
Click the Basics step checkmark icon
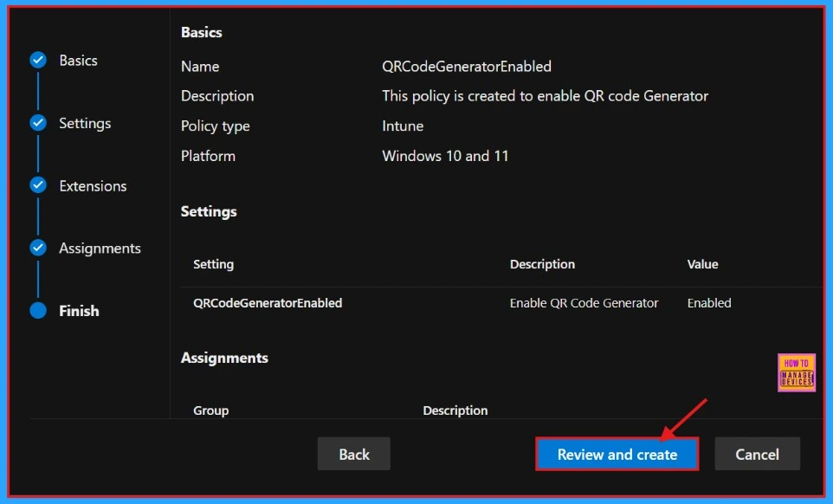[38, 60]
